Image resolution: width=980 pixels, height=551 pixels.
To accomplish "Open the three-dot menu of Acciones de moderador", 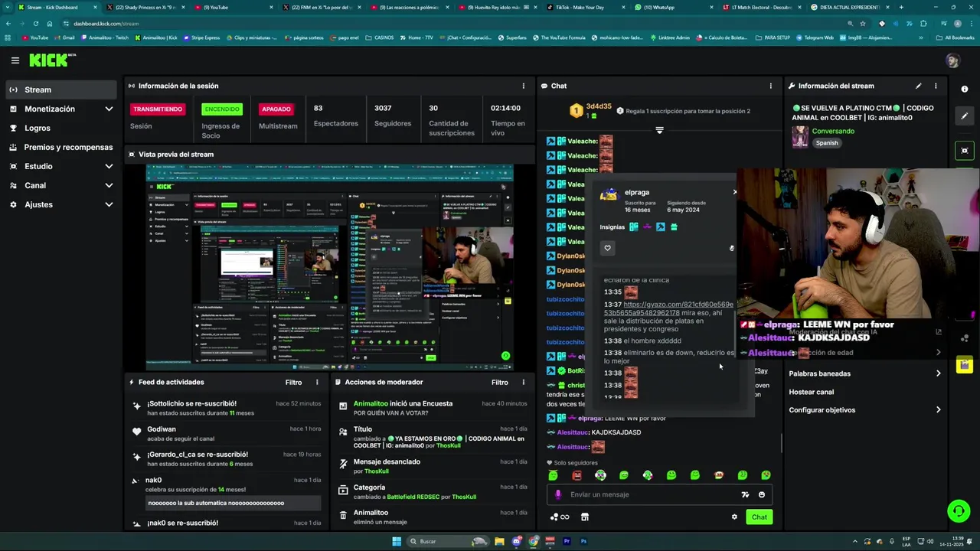I will 524,382.
